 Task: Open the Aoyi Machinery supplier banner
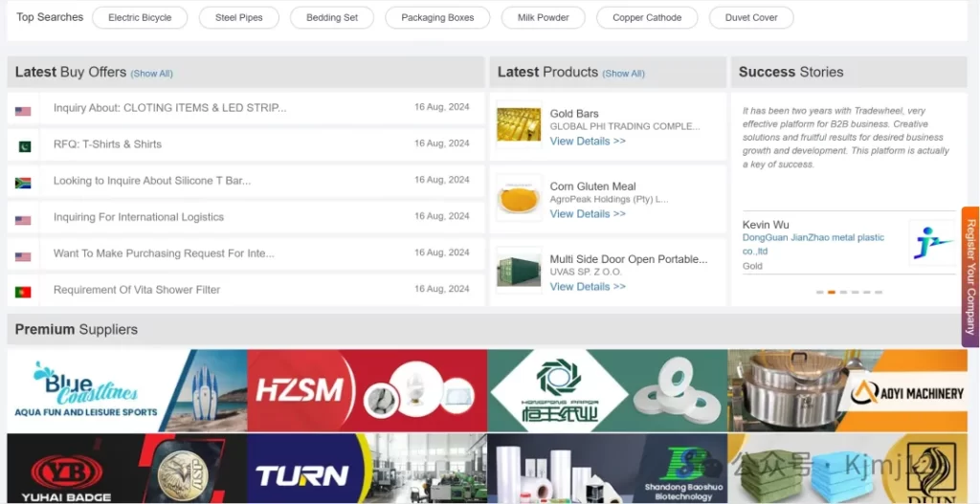(x=847, y=390)
